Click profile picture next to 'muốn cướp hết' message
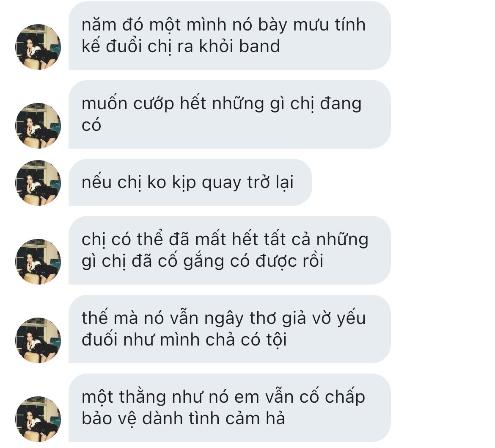The image size is (495, 448). pyautogui.click(x=38, y=126)
